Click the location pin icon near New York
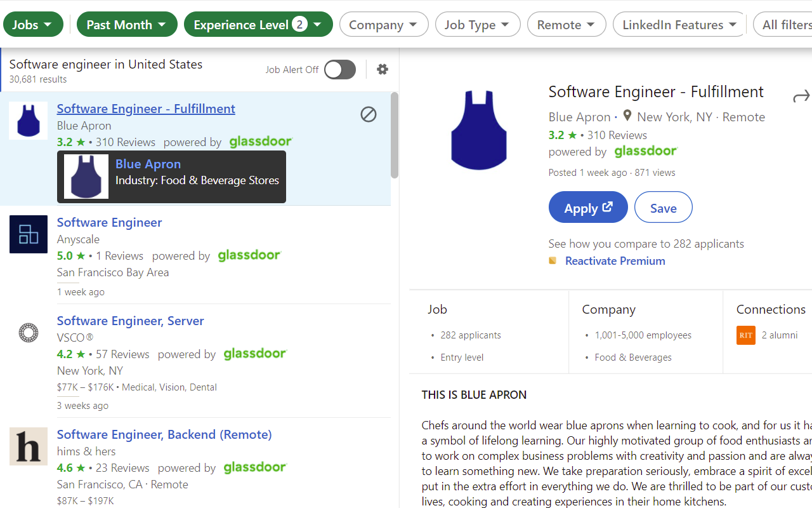 [x=627, y=116]
